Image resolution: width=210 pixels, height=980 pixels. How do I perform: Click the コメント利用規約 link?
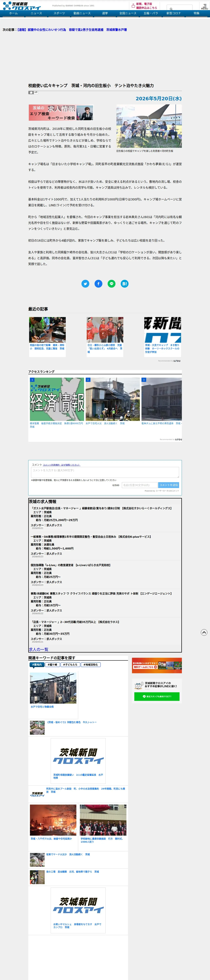[x=61, y=465]
